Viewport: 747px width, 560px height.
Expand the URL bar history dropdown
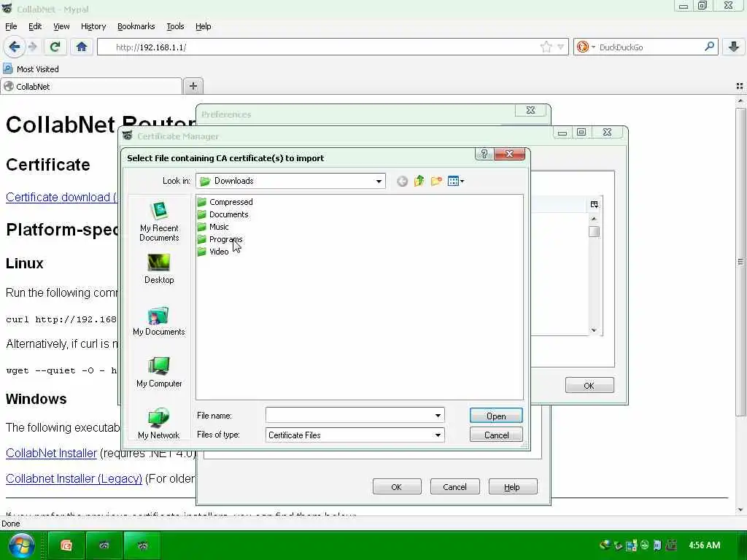(561, 47)
